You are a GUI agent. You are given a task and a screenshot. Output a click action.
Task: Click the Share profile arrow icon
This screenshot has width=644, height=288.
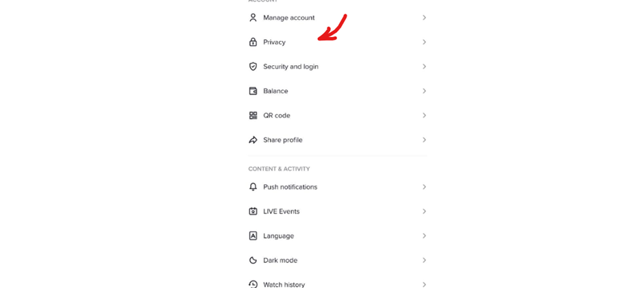[x=253, y=140]
